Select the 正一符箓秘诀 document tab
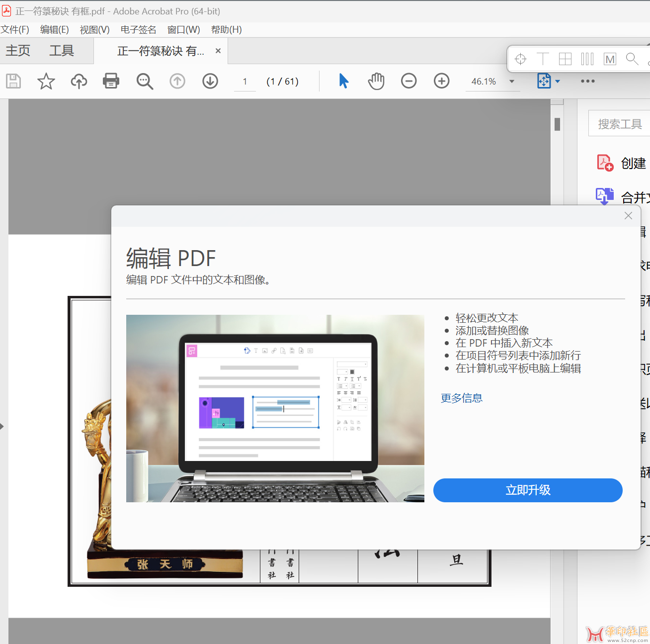This screenshot has width=650, height=644. click(x=161, y=51)
